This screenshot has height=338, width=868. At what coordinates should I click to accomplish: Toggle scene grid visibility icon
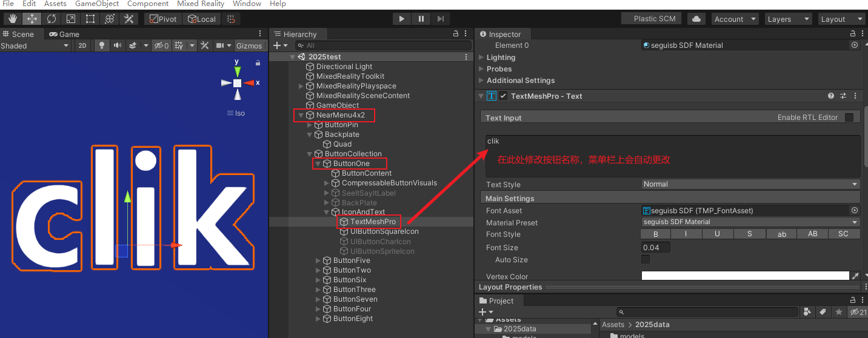tap(179, 45)
